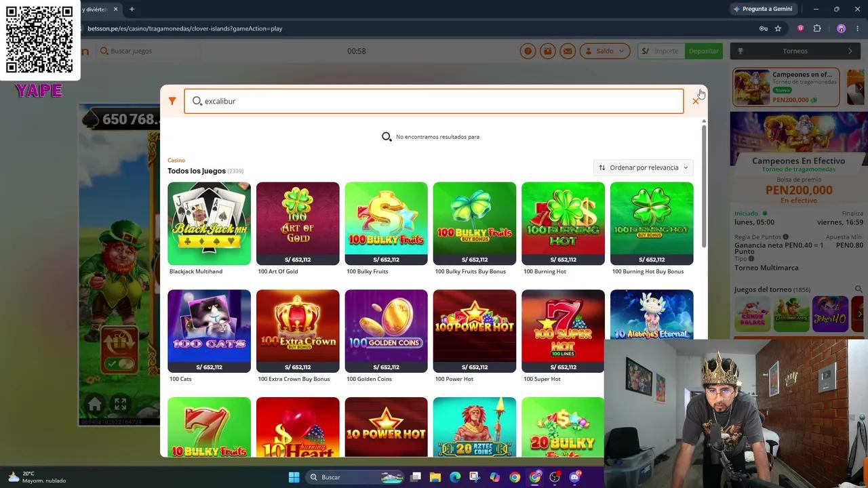Open the Ordenar por relevancia dropdown
Image resolution: width=868 pixels, height=488 pixels.
point(644,167)
